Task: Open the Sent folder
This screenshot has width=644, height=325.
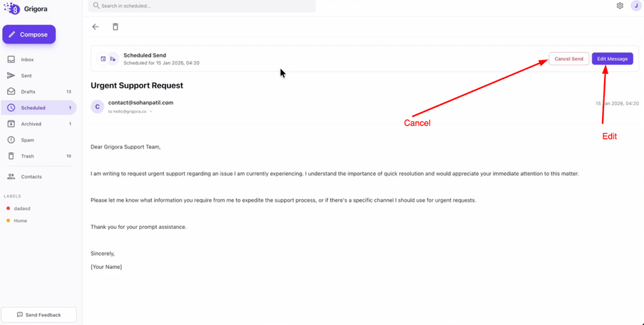Action: tap(38, 76)
